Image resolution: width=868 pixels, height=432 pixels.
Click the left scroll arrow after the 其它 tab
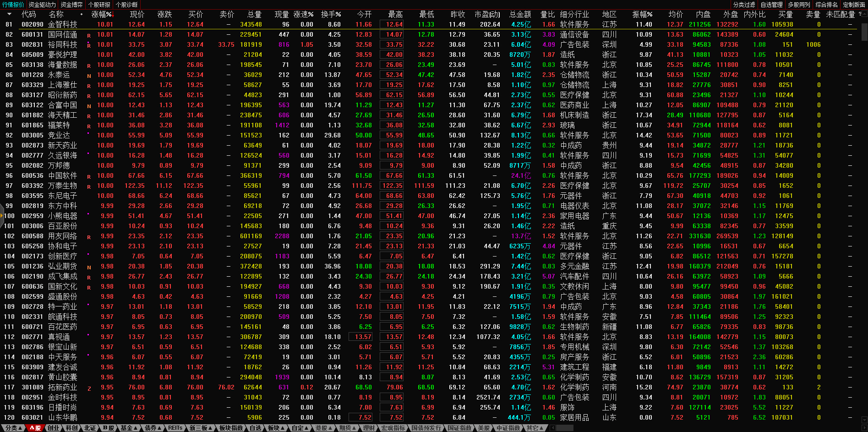pyautogui.click(x=553, y=428)
